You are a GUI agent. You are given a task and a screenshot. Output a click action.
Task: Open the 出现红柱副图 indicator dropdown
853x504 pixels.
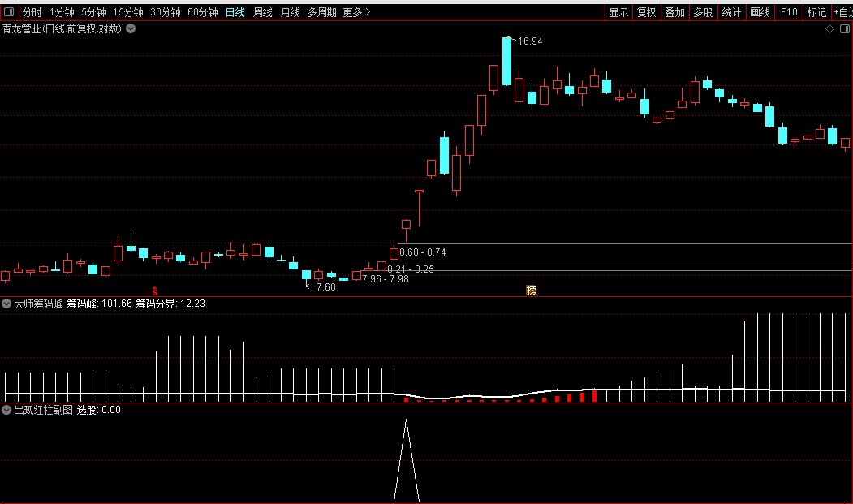pyautogui.click(x=6, y=411)
